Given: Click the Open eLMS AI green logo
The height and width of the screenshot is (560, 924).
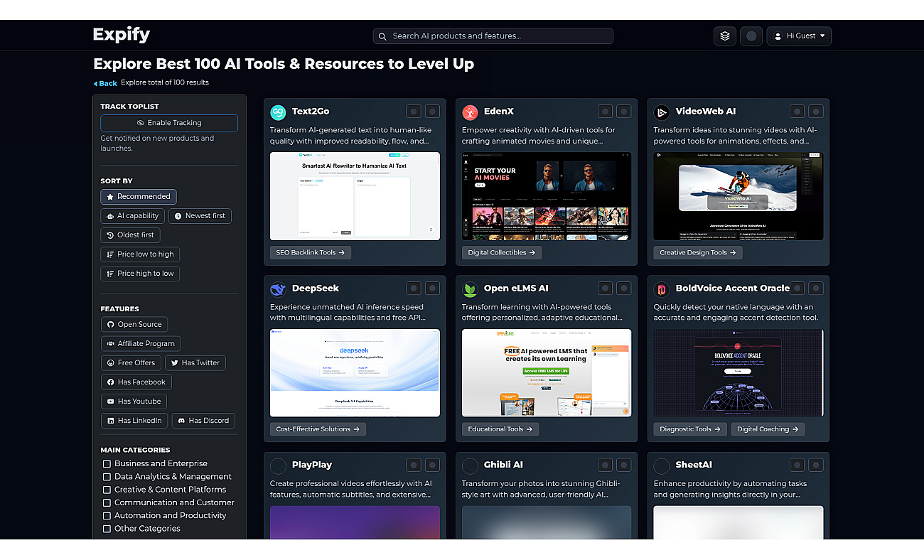Looking at the screenshot, I should [x=470, y=289].
